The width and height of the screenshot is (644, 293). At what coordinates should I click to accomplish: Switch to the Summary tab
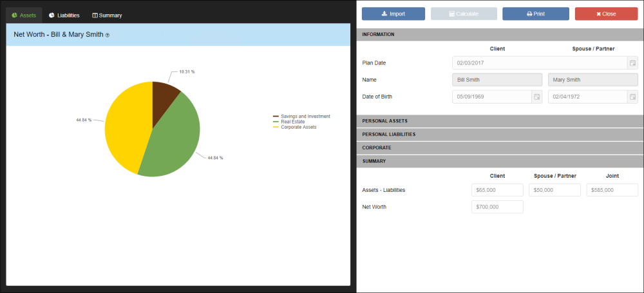click(x=107, y=15)
